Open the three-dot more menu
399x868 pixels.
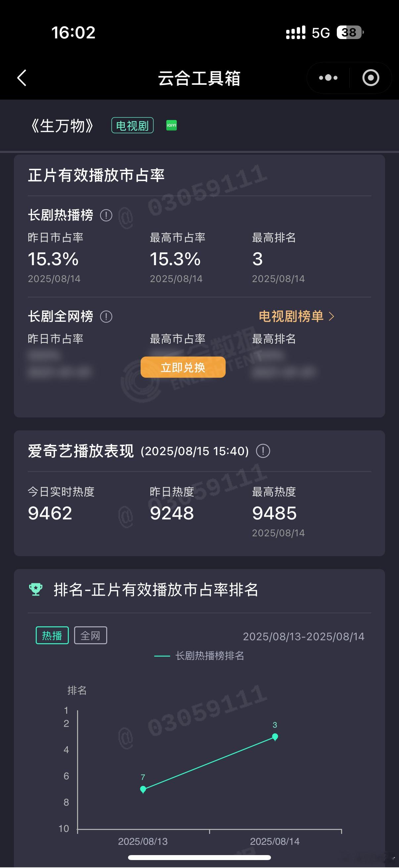328,78
